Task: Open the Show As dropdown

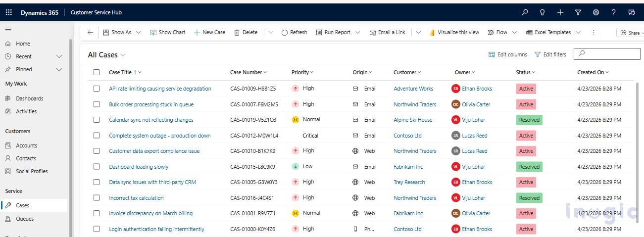Action: click(x=138, y=33)
